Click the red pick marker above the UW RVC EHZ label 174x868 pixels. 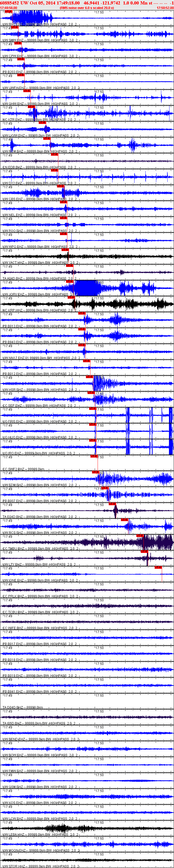point(9,11)
